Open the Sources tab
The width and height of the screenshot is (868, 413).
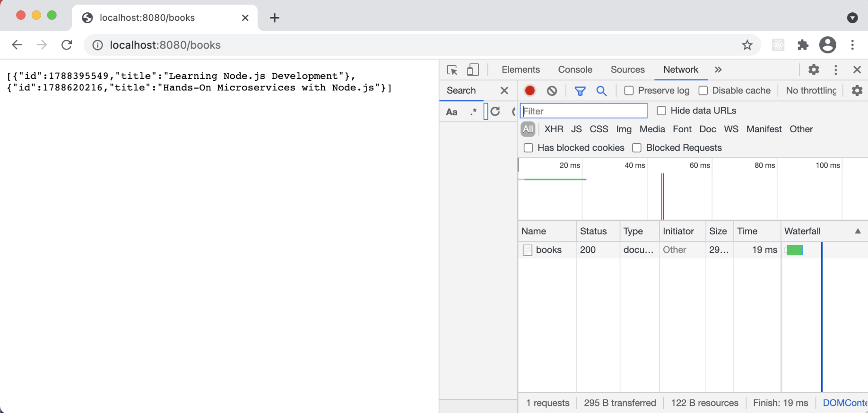point(627,70)
